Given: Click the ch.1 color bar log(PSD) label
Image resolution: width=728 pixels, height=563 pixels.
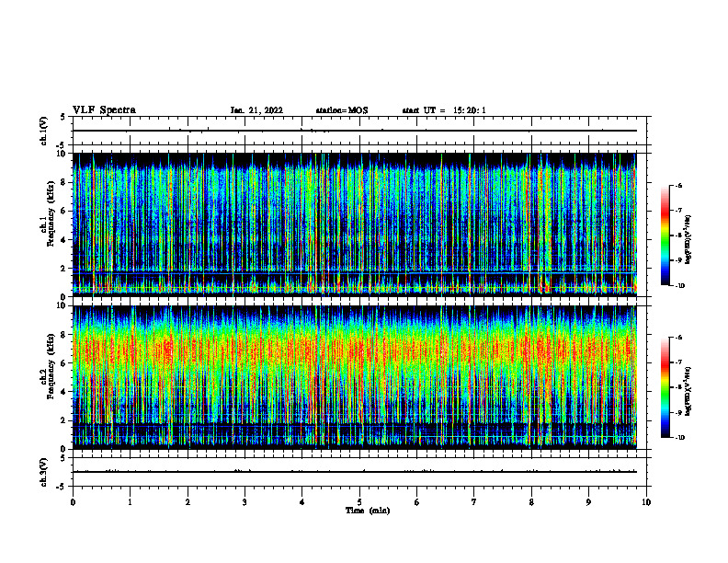Looking at the screenshot, I should pos(688,240).
